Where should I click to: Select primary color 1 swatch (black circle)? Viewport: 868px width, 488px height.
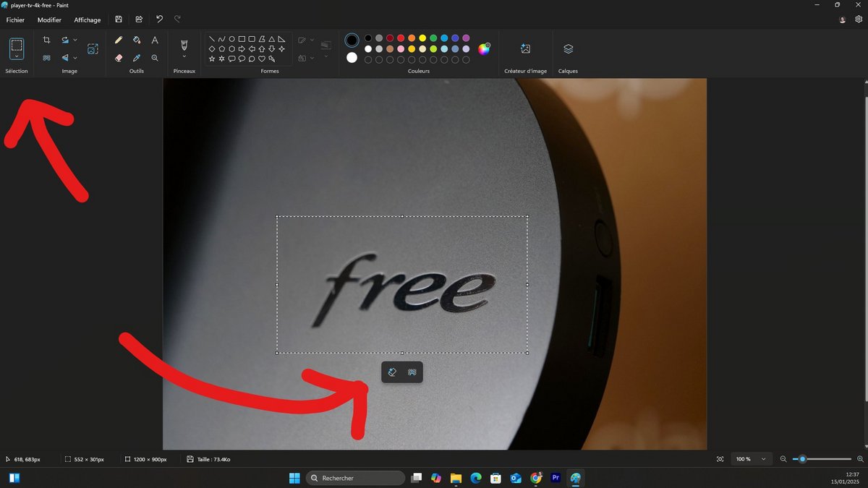click(352, 40)
